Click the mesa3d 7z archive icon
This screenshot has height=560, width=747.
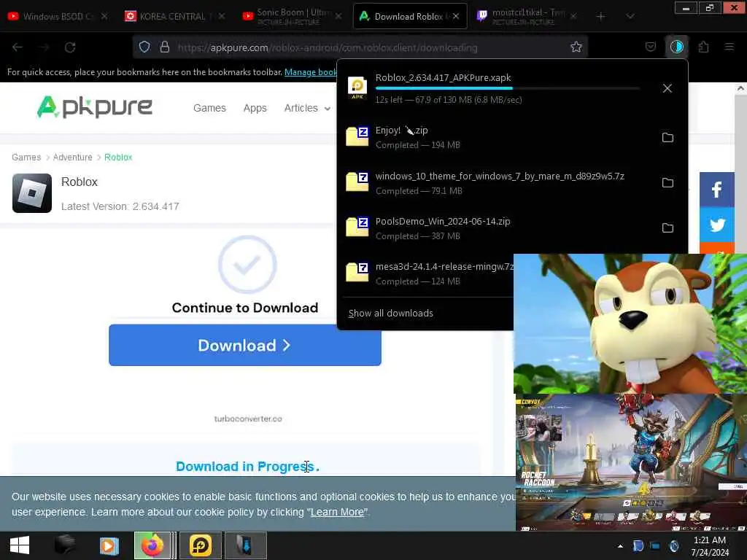[x=357, y=273]
